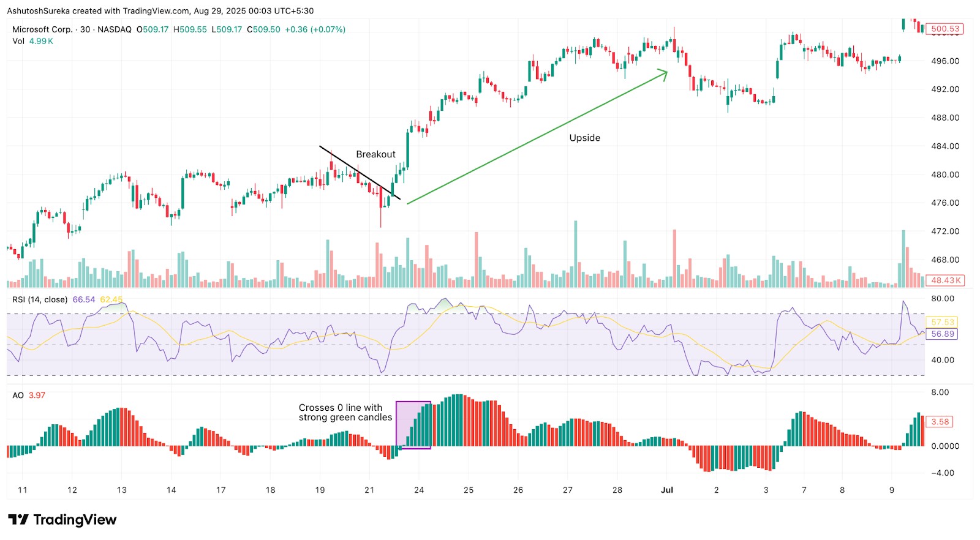980x540 pixels.
Task: Click date 28 on the time axis
Action: click(617, 490)
